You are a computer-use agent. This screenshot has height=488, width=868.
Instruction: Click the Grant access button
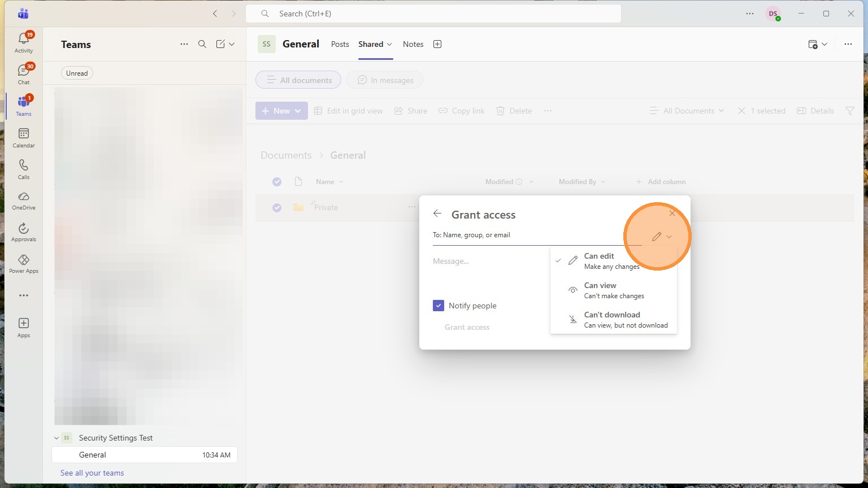[x=467, y=327]
